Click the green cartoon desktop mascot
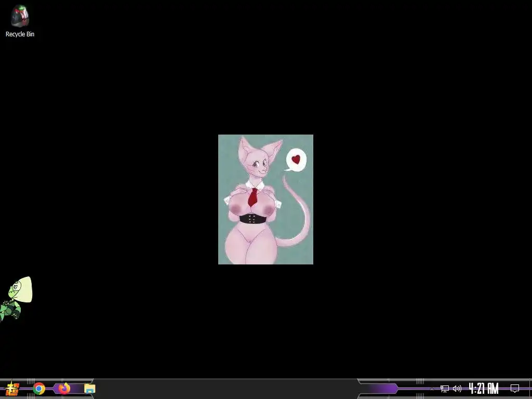This screenshot has width=532, height=399. [16, 299]
